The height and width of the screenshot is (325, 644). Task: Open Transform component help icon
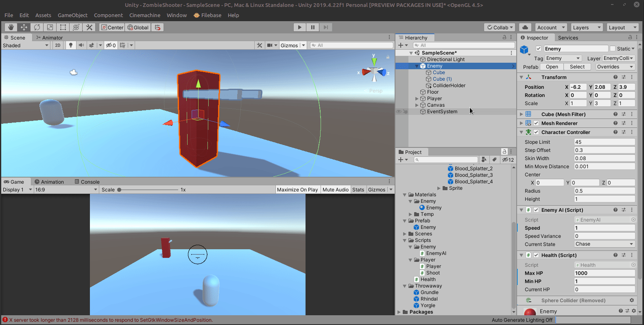616,77
